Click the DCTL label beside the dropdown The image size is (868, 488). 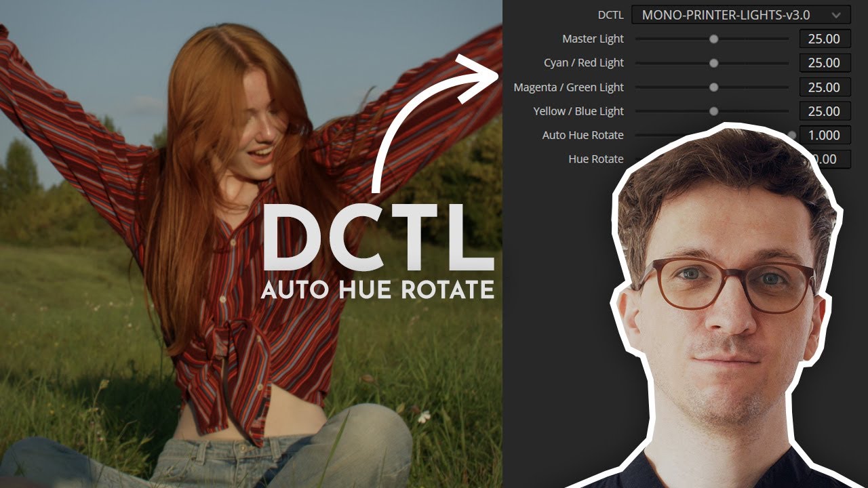click(610, 15)
